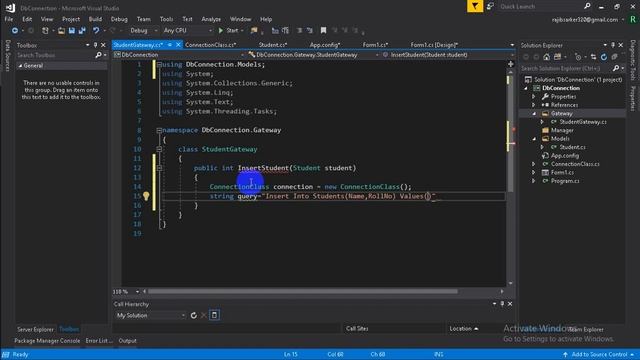Show the Output window tab
Viewport: 640px width, 360px height.
coord(127,341)
